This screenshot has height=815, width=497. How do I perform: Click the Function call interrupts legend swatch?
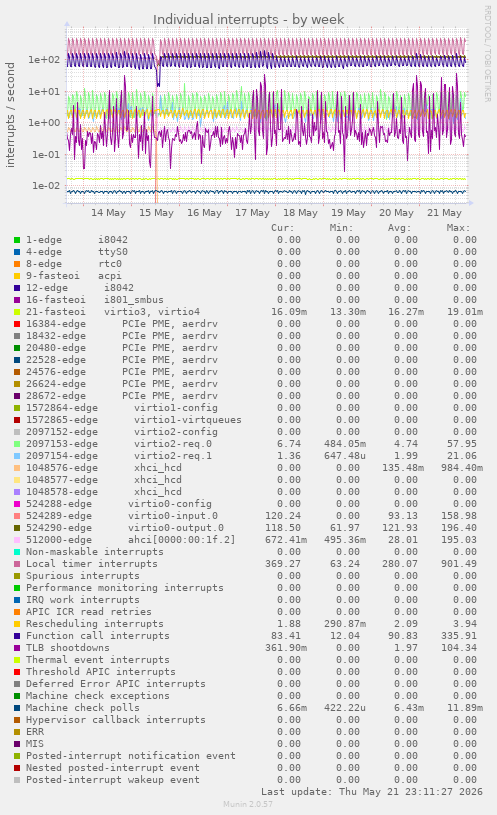(17, 636)
